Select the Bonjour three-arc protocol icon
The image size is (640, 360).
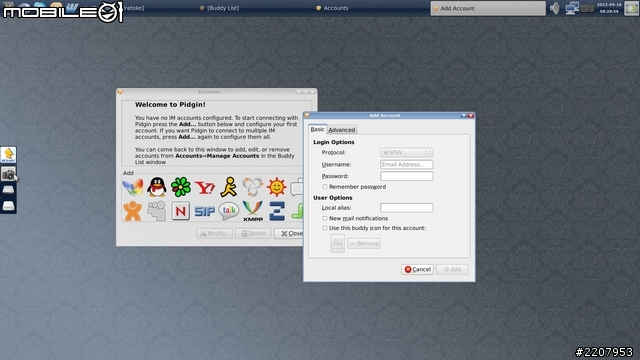click(253, 187)
